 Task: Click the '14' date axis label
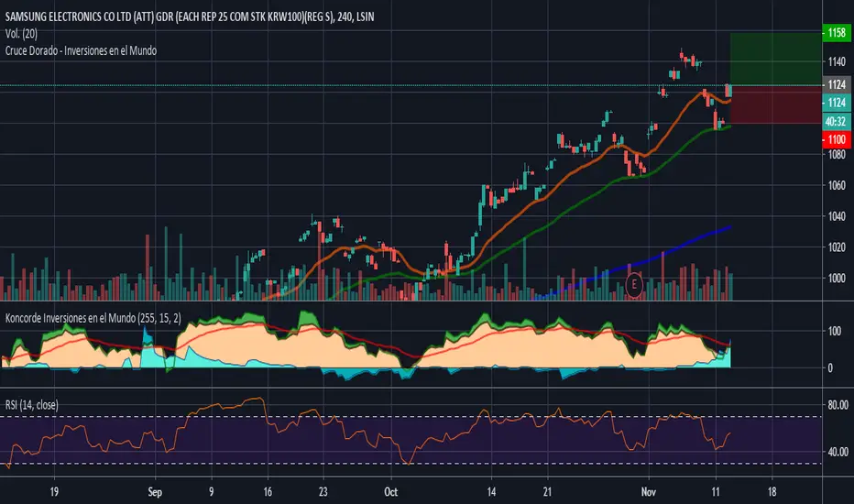click(x=491, y=492)
